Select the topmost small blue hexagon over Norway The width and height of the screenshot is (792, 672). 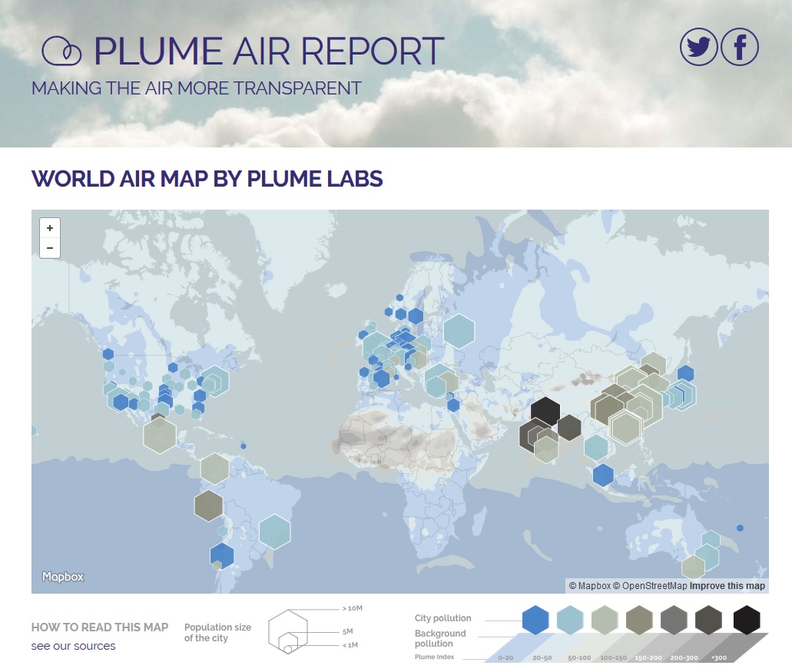(399, 298)
